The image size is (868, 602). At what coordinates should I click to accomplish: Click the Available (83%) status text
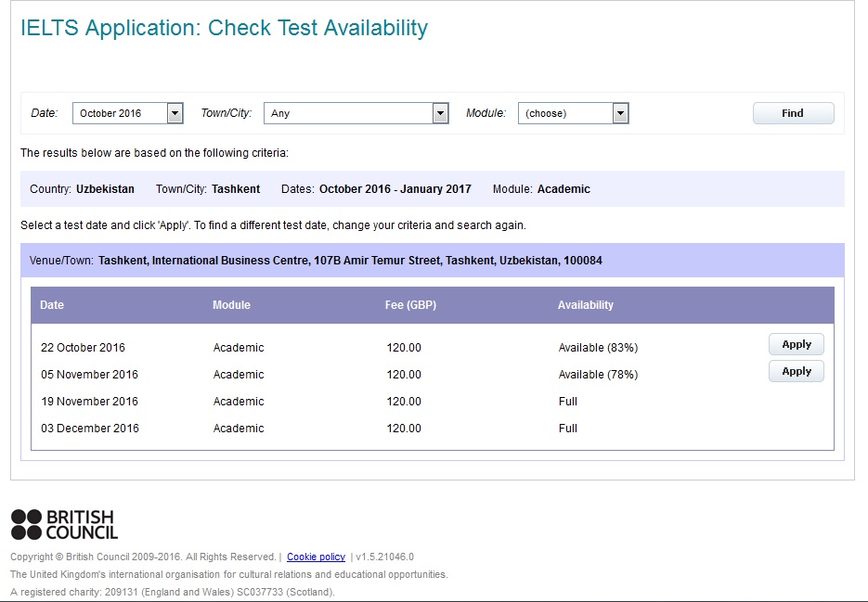point(598,348)
